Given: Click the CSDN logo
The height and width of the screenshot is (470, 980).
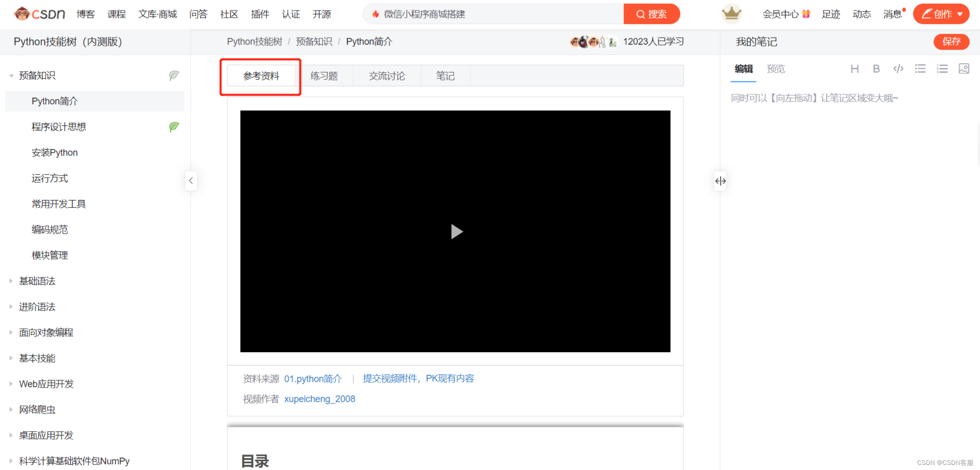Looking at the screenshot, I should click(x=40, y=14).
